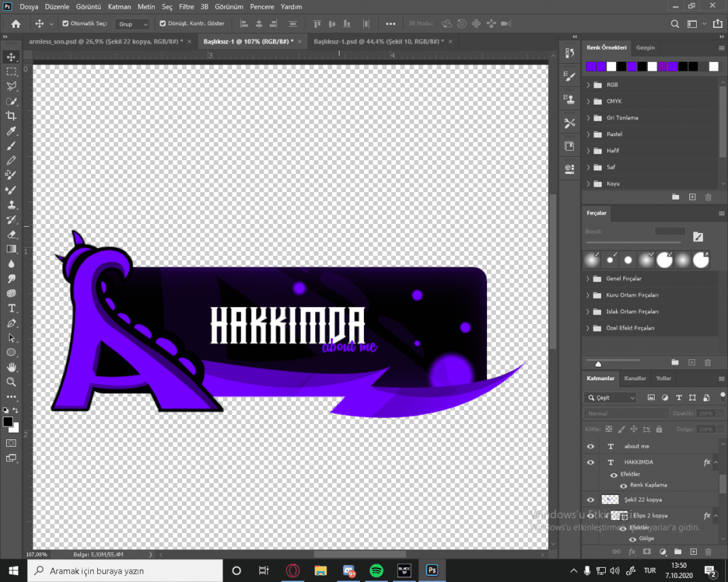Expand the Pastel swatch folder
This screenshot has width=728, height=582.
tap(588, 134)
